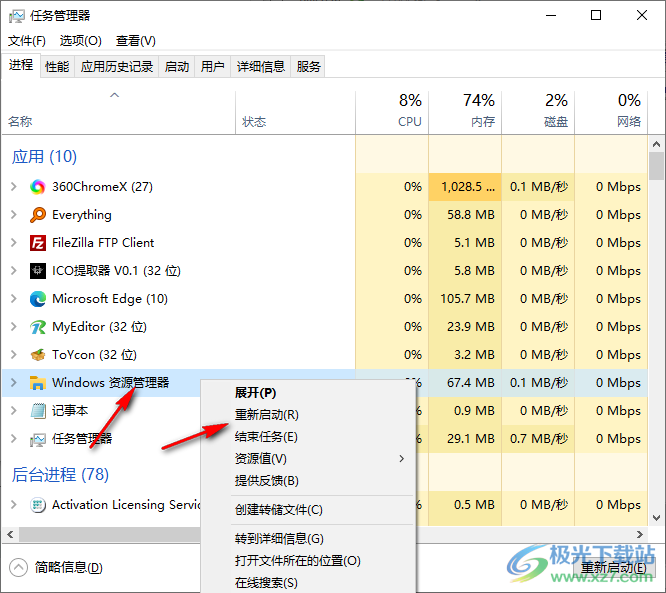The width and height of the screenshot is (666, 593).
Task: Click the 重新启动(E) button
Action: pyautogui.click(x=613, y=568)
